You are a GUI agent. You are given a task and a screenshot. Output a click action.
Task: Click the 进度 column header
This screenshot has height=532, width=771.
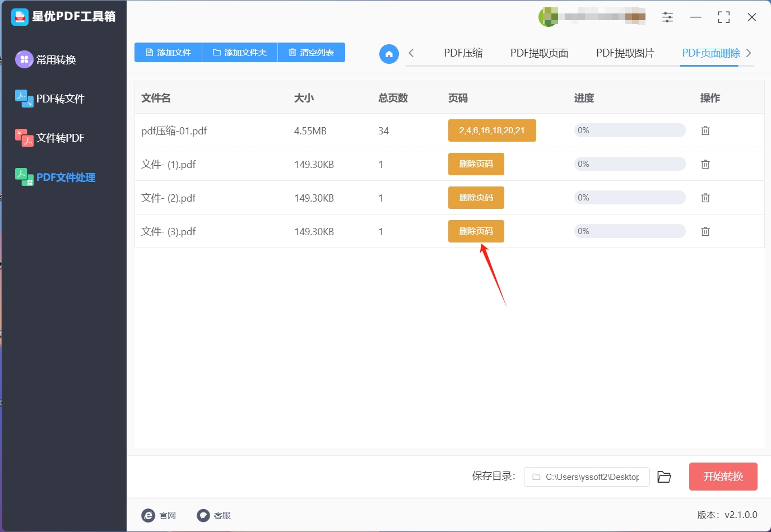(x=584, y=98)
